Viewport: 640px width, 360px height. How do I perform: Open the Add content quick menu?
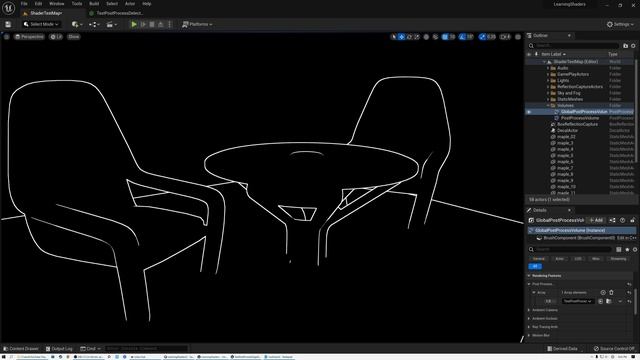tap(77, 24)
